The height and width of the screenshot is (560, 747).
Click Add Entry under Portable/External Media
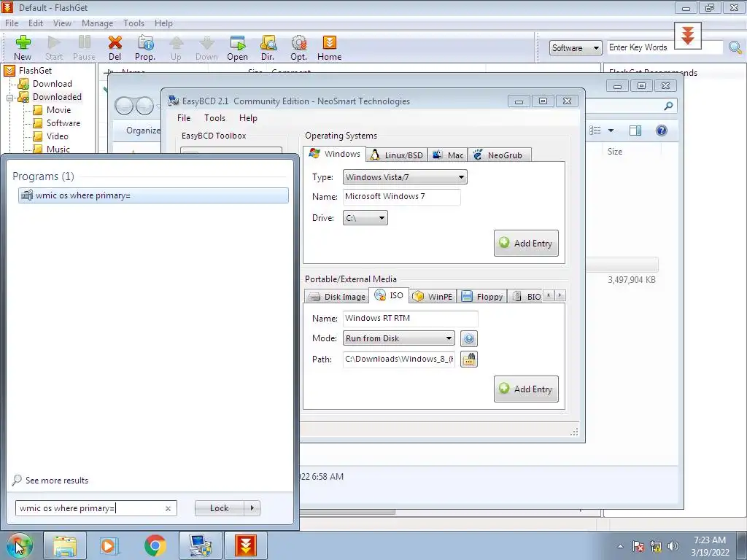pyautogui.click(x=526, y=389)
